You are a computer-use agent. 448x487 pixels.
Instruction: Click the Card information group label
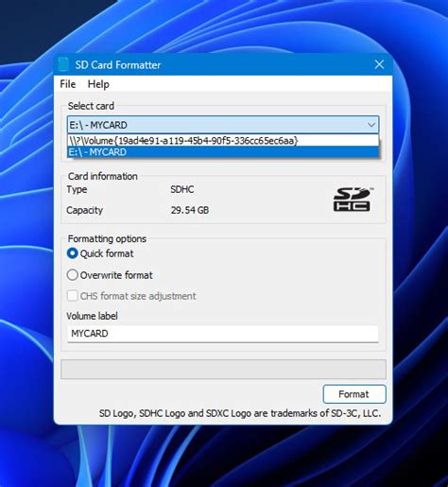click(103, 176)
